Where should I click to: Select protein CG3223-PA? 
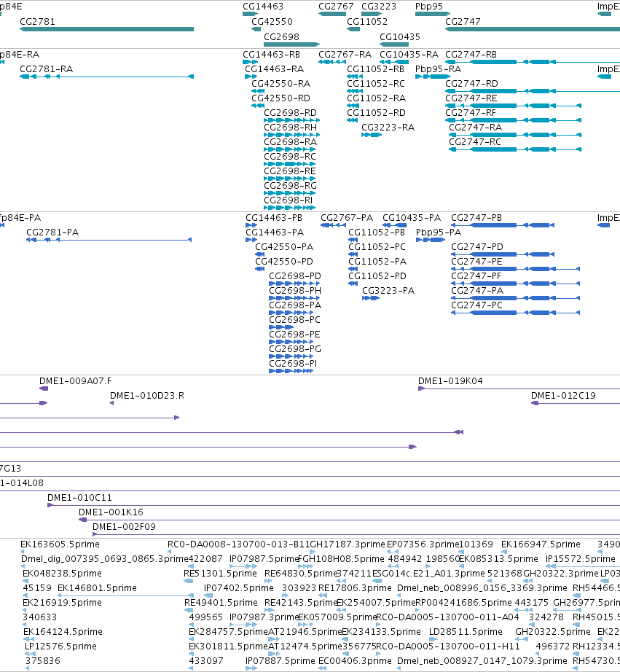388,291
